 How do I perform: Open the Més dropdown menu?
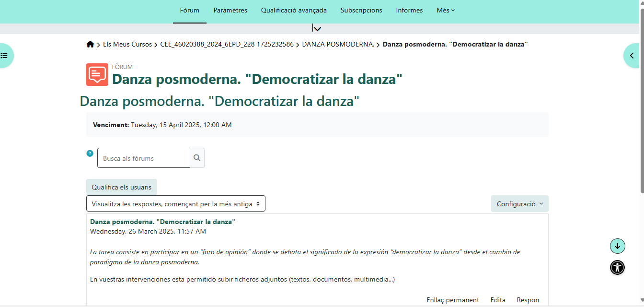click(446, 11)
